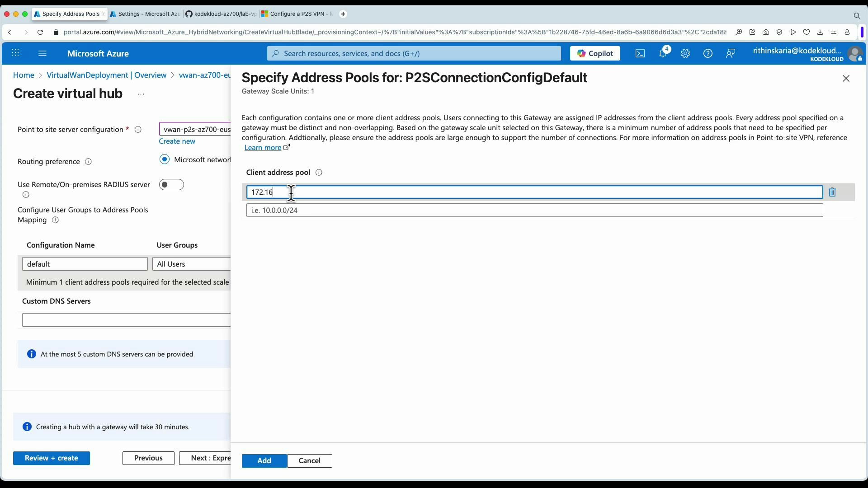868x488 pixels.
Task: Click the Point to site server configuration info icon
Action: pyautogui.click(x=138, y=130)
